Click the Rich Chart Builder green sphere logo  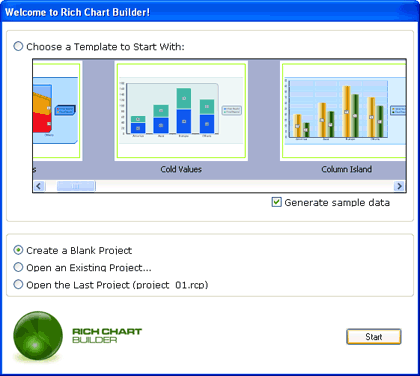click(38, 336)
